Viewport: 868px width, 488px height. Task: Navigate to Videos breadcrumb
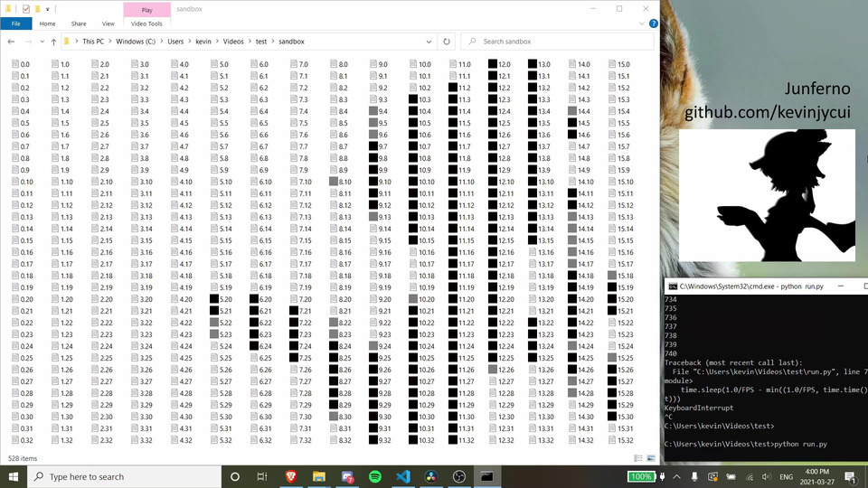tap(233, 42)
